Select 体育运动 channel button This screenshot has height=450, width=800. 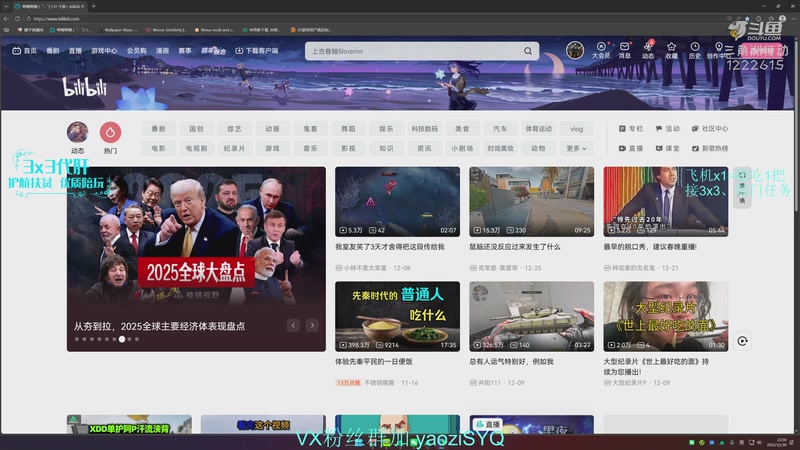click(x=539, y=129)
